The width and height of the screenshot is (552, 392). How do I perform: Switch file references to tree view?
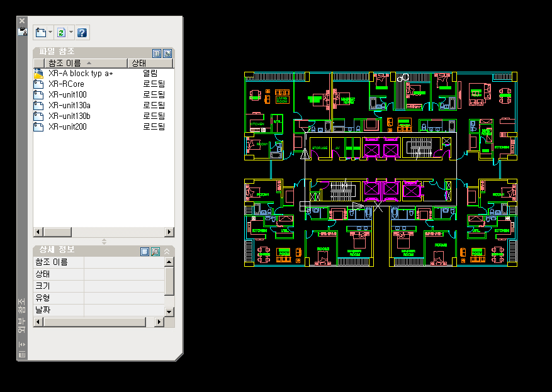click(x=167, y=53)
